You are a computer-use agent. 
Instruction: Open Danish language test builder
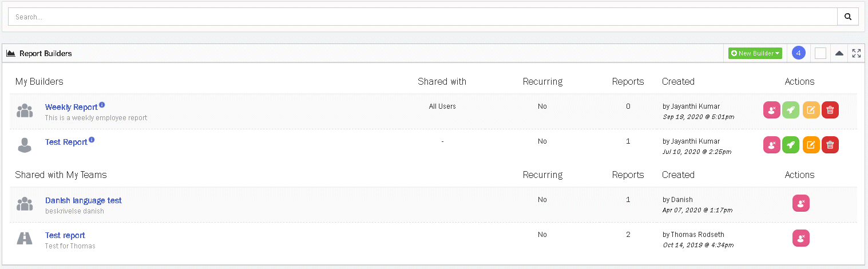pos(83,200)
